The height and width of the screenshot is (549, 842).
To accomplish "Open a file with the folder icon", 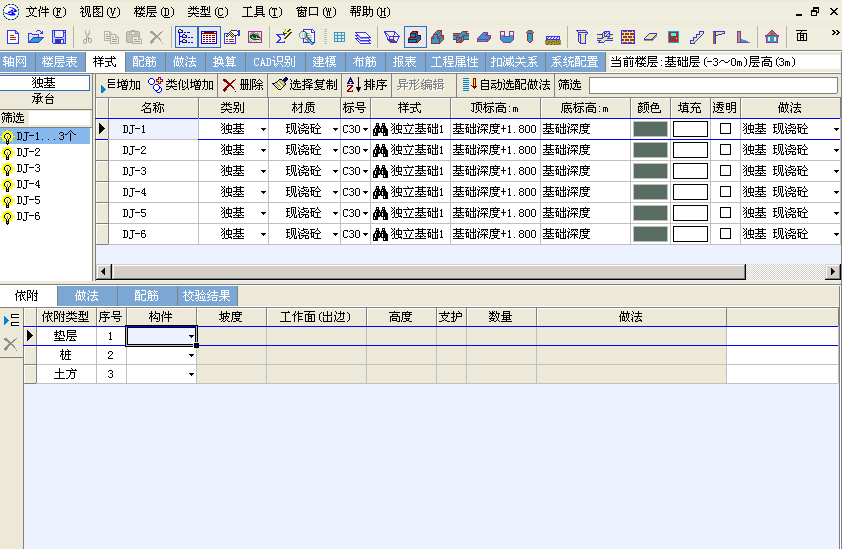I will pos(35,37).
